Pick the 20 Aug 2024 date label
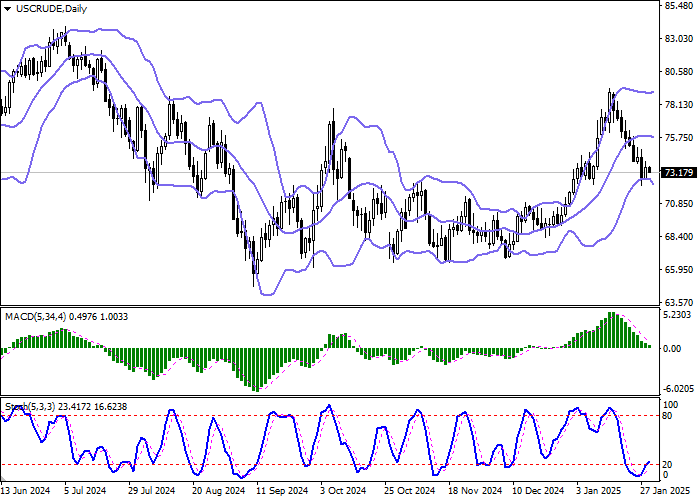The image size is (700, 500). point(217,491)
